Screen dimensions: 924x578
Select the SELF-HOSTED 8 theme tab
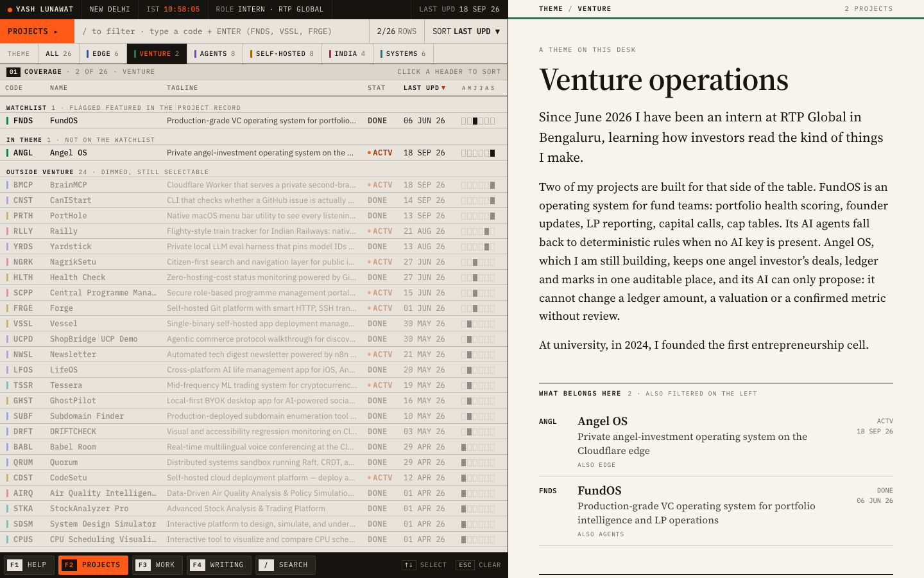(282, 54)
